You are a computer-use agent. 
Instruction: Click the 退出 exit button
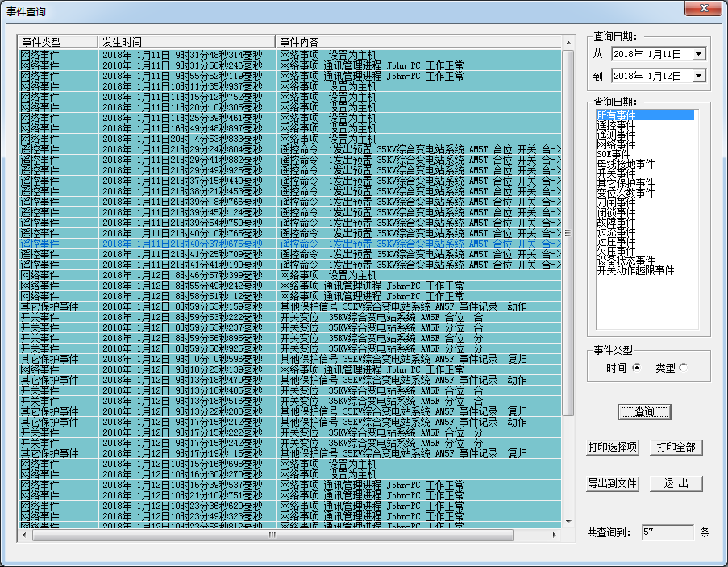click(x=678, y=483)
